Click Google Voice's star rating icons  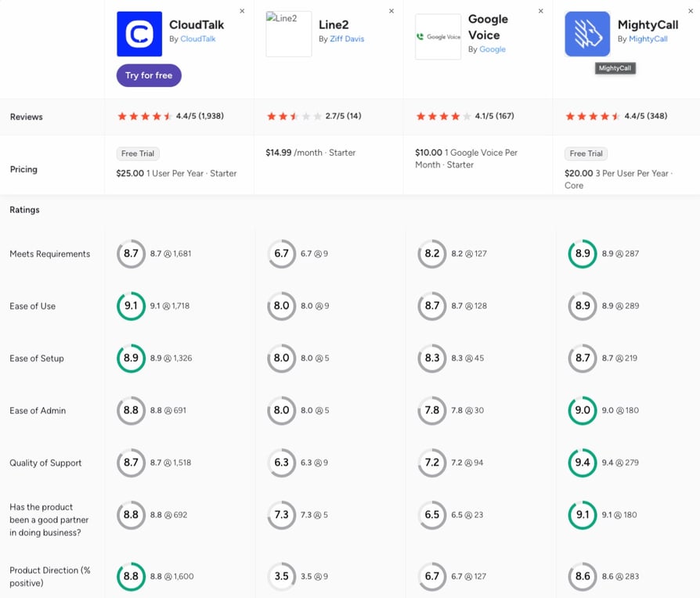443,117
